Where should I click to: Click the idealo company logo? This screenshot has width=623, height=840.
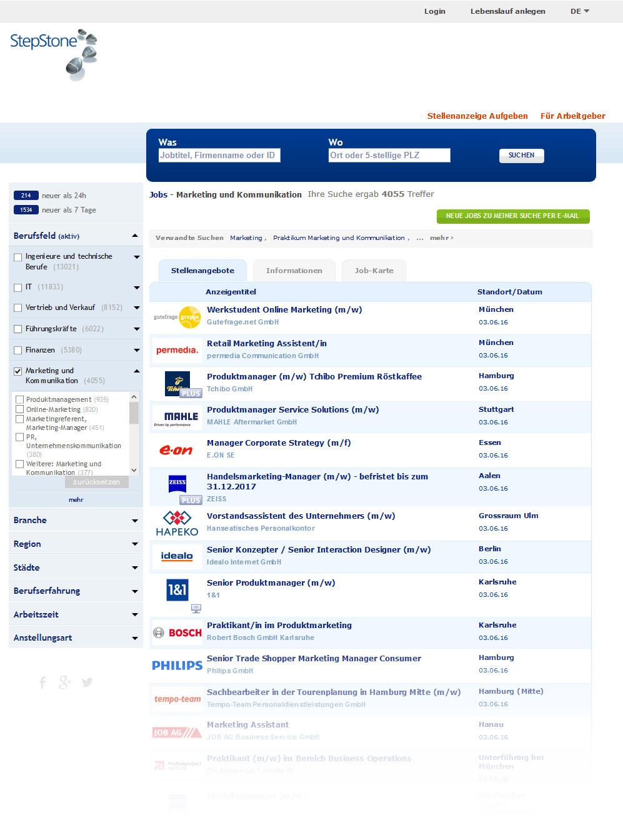177,556
